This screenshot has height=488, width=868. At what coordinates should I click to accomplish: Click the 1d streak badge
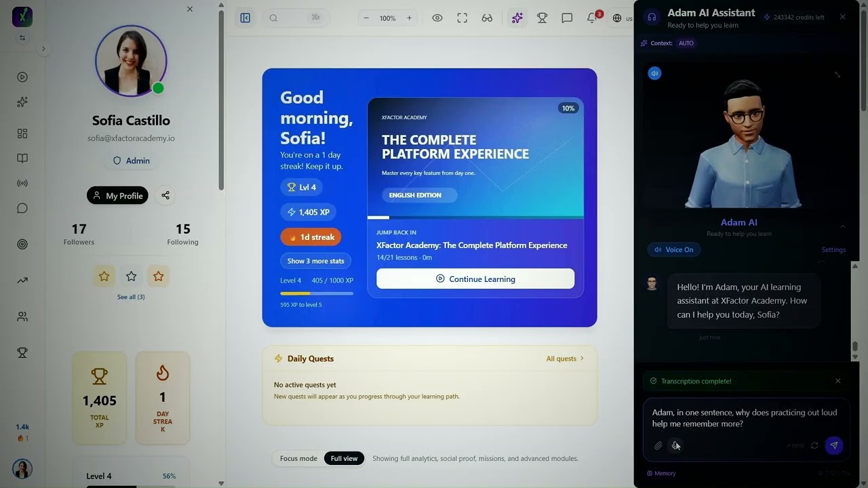[311, 237]
